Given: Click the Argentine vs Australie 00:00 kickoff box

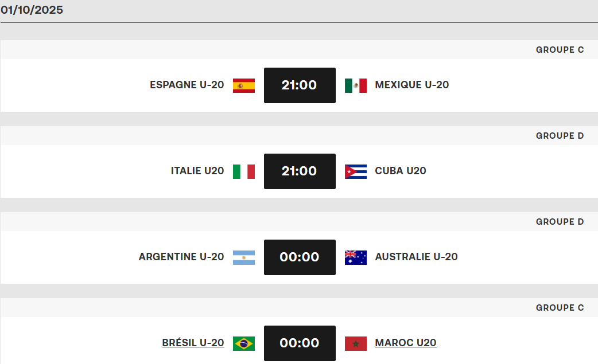Looking at the screenshot, I should 300,257.
